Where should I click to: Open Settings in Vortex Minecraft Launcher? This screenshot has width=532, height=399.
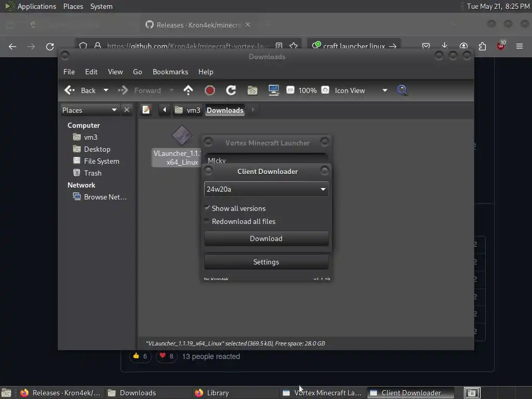(267, 262)
